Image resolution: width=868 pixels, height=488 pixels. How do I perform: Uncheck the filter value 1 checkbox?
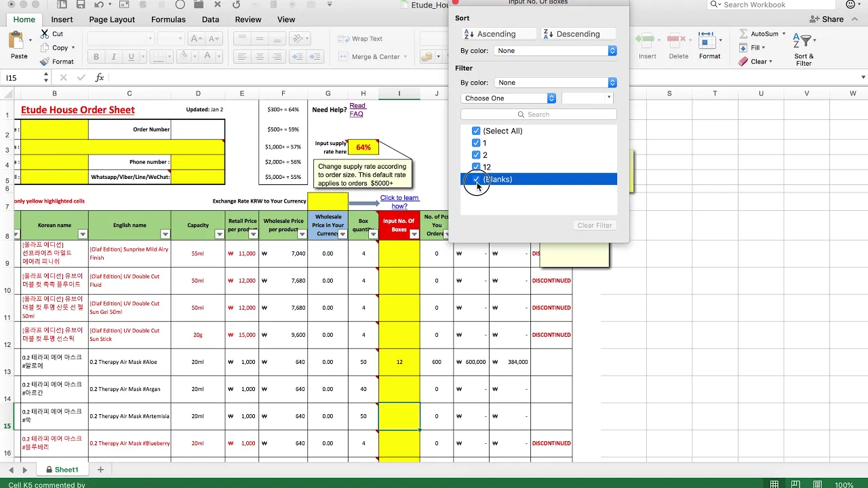pyautogui.click(x=476, y=143)
